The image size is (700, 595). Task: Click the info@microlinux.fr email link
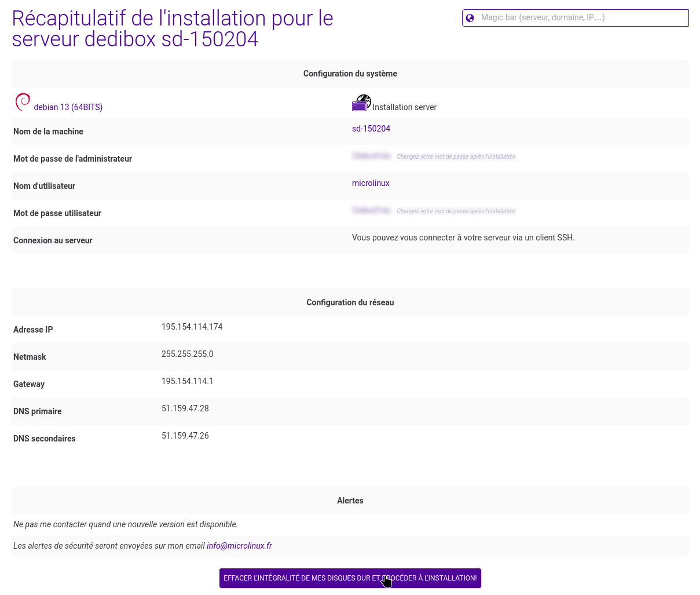[239, 546]
